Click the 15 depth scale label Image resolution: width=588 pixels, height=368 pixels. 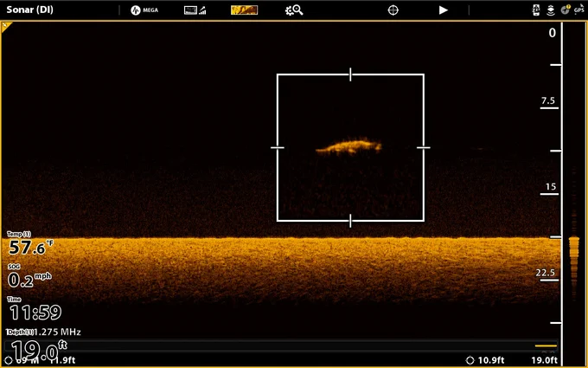pos(551,187)
